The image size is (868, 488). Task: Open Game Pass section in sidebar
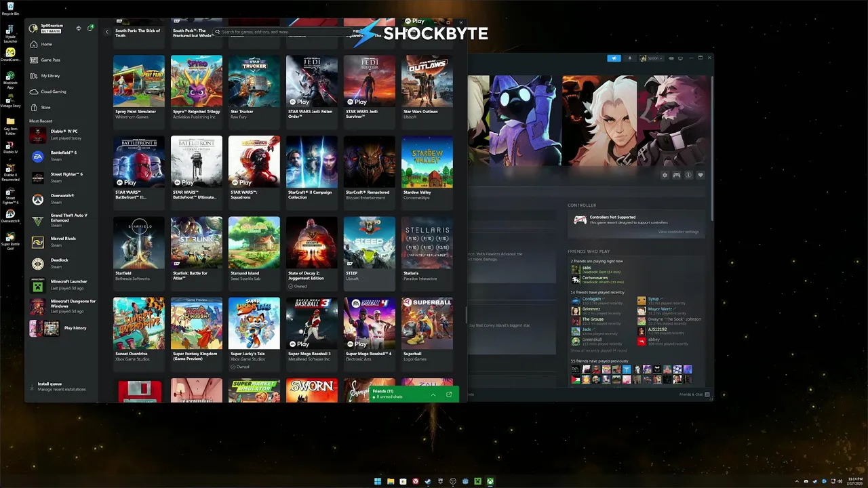point(62,60)
